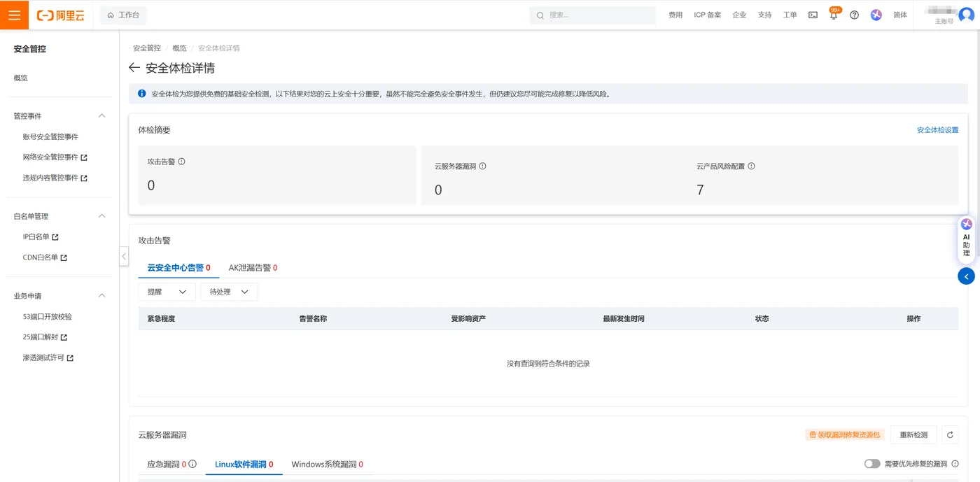Click info icon beside 云服务器漏洞
980x482 pixels.
[x=482, y=166]
